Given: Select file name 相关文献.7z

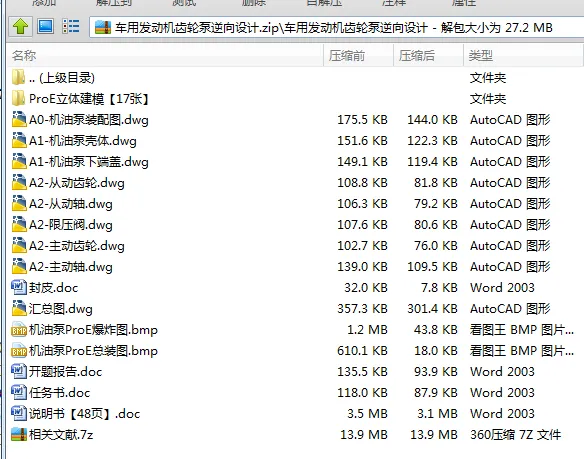Looking at the screenshot, I should click(x=61, y=435).
